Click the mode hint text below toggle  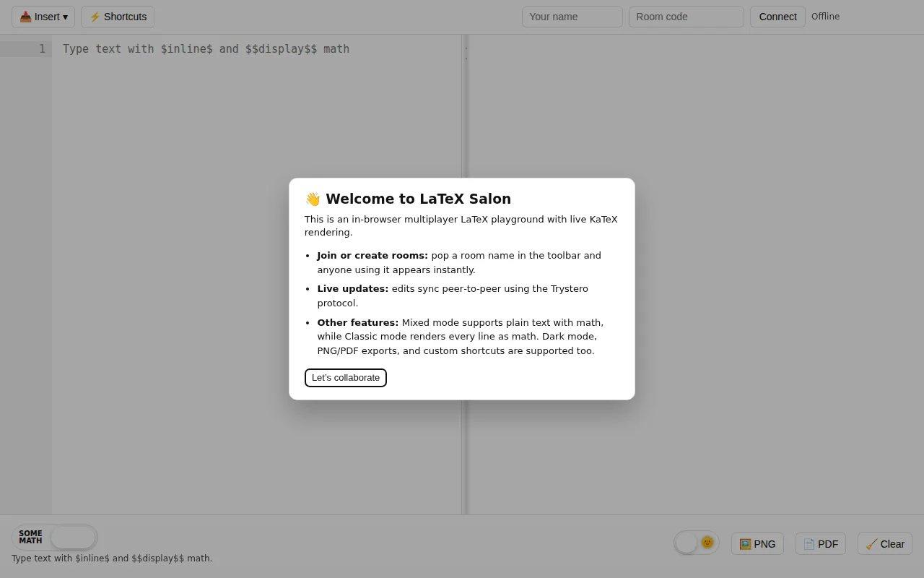(112, 558)
